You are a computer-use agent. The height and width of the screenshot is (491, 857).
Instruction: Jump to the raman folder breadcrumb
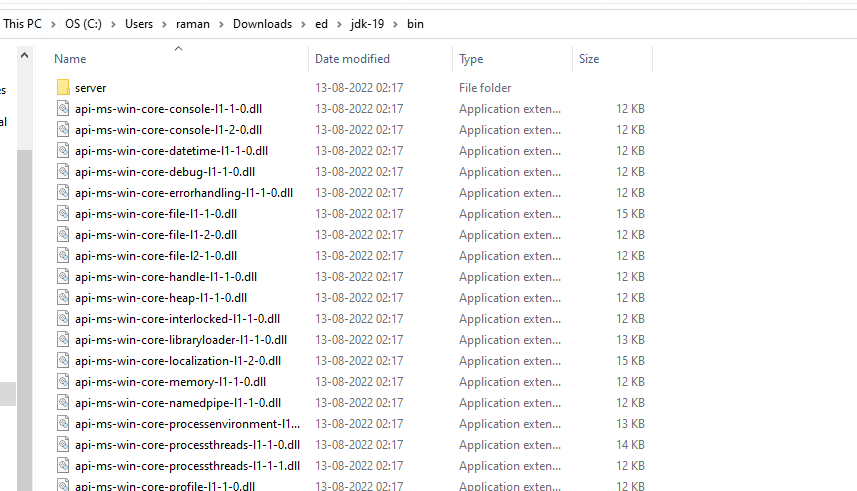(x=192, y=24)
